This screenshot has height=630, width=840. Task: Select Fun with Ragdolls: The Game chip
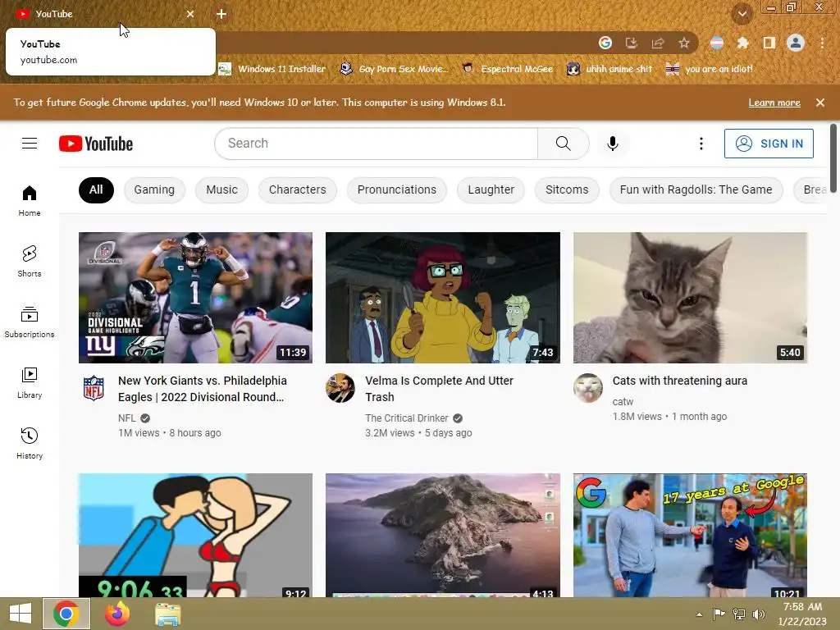pos(696,189)
